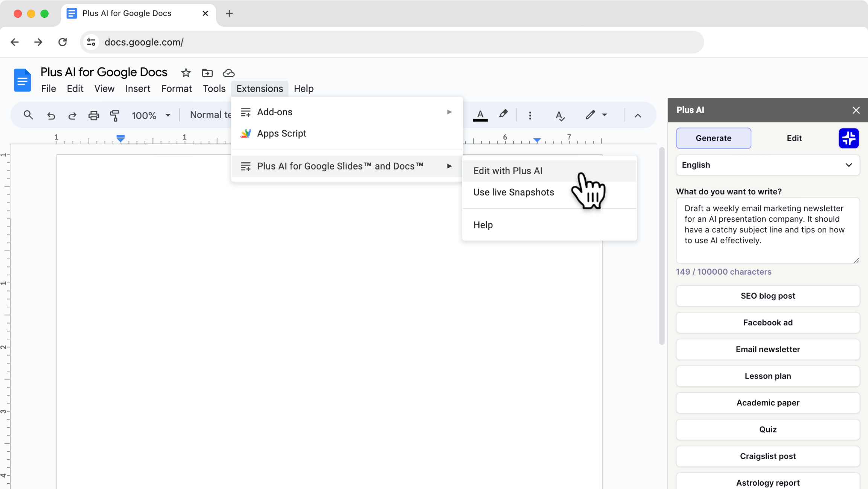Click the left indent marker on ruler
This screenshot has height=489, width=868.
click(x=120, y=139)
